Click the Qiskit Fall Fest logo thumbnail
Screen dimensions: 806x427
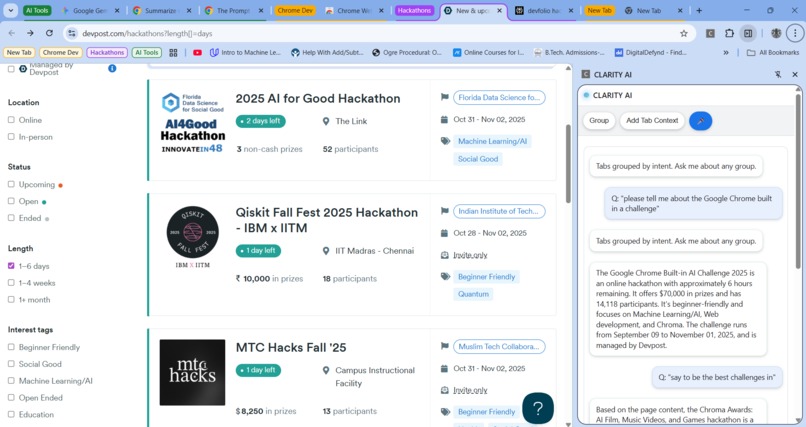192,237
